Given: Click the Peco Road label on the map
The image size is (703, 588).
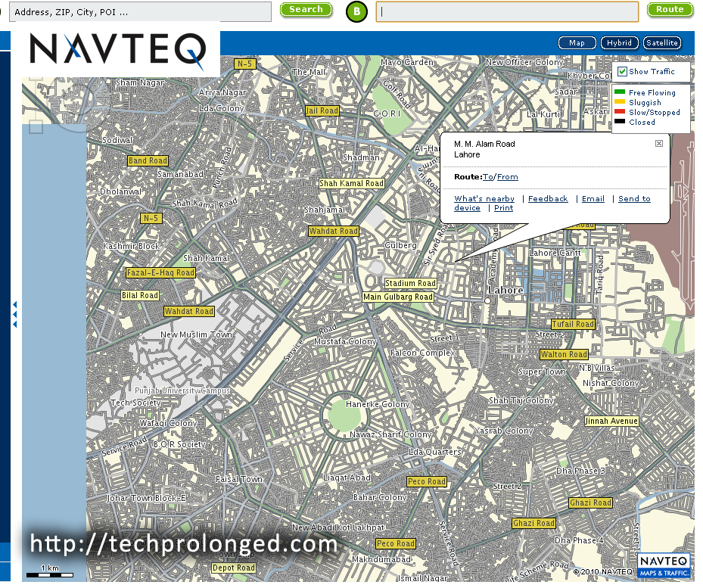Looking at the screenshot, I should coord(426,481).
